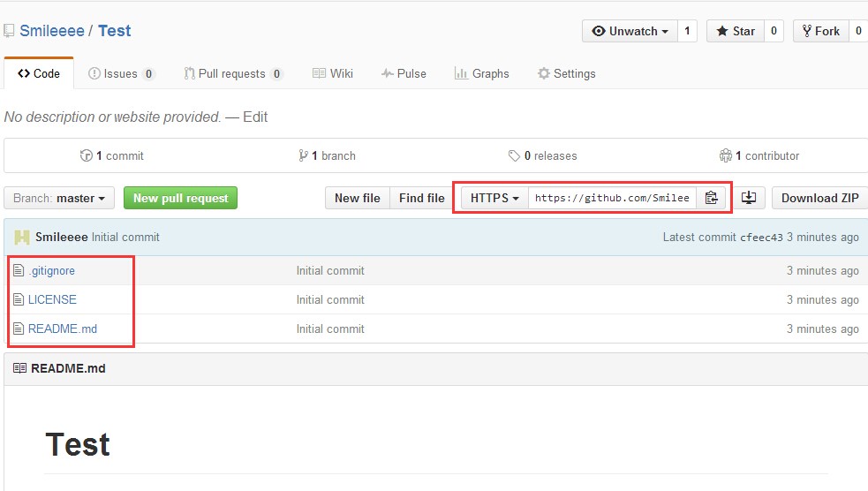The width and height of the screenshot is (868, 491).
Task: Click the clone in desktop icon
Action: point(749,198)
